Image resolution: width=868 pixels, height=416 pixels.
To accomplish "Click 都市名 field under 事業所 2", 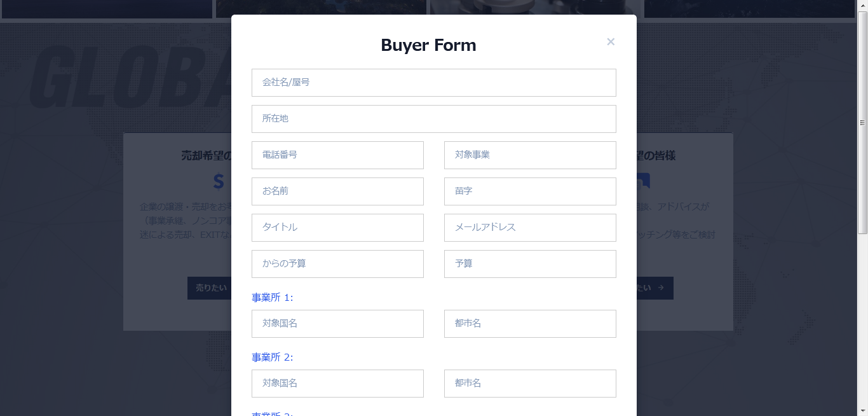I will [530, 384].
